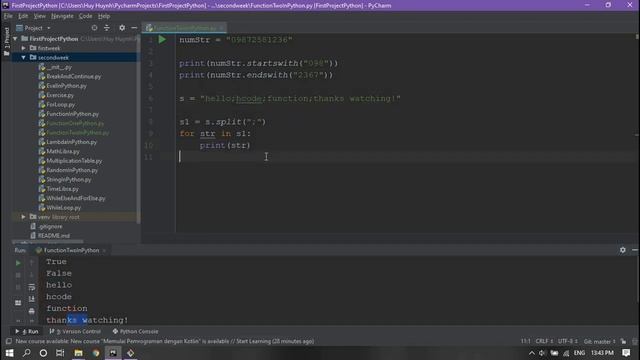Open Windows notification center icon
640x360 pixels.
627,353
